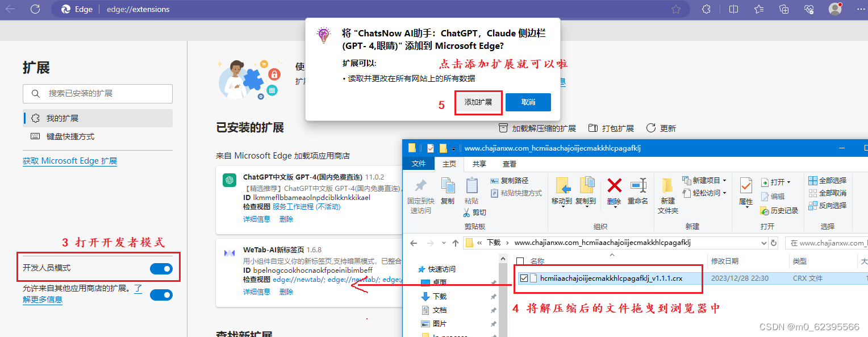The width and height of the screenshot is (868, 337).
Task: Click the red 删除 delete icon
Action: tap(614, 185)
